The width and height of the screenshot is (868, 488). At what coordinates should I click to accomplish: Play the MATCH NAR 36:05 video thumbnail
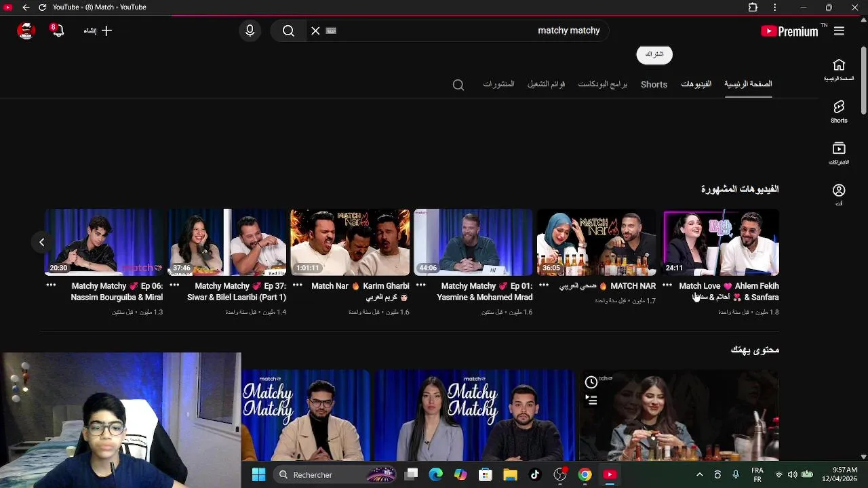[597, 242]
